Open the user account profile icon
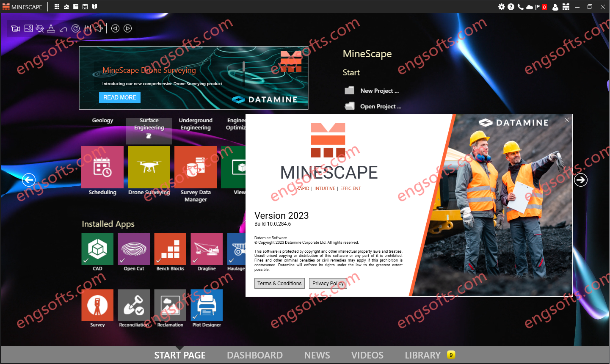Image resolution: width=610 pixels, height=364 pixels. point(555,7)
